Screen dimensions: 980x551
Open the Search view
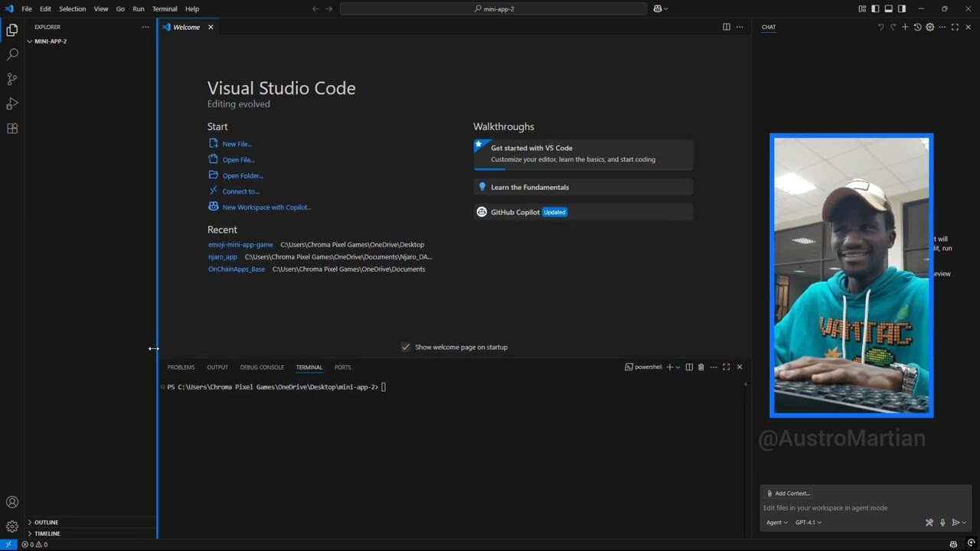coord(11,54)
